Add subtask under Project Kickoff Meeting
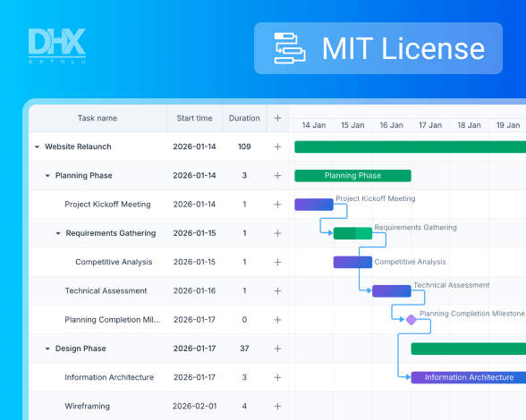 [x=277, y=205]
